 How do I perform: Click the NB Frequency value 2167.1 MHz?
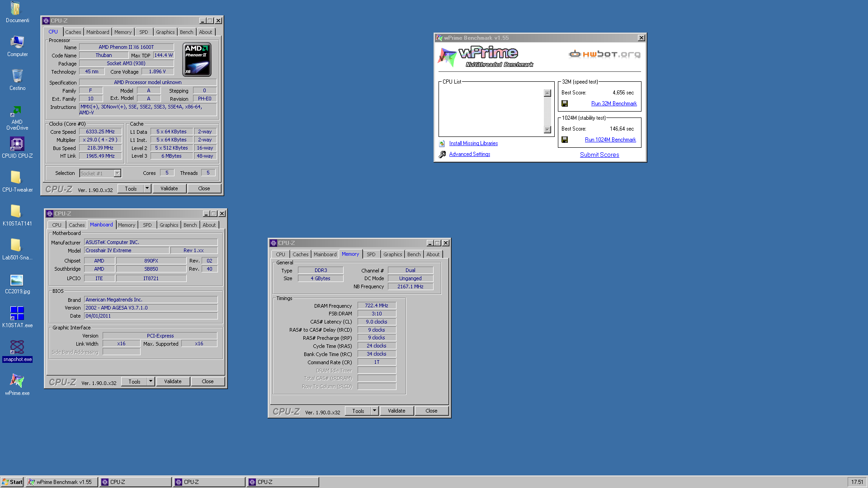tap(410, 286)
